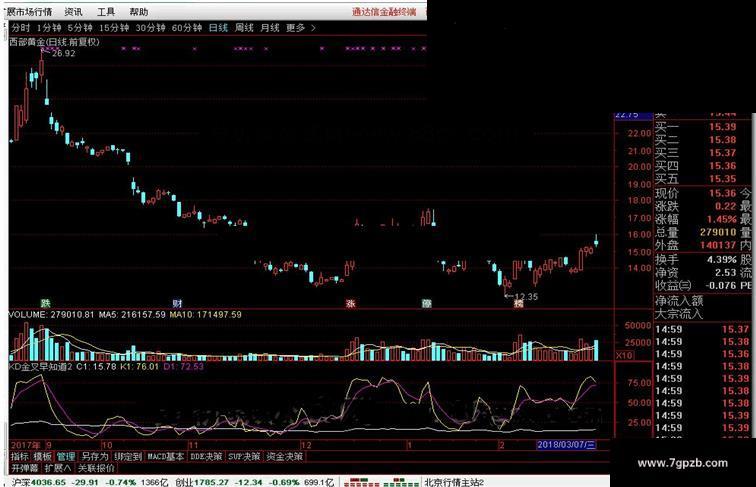Select the 资金决策 indicator tab

(x=284, y=456)
